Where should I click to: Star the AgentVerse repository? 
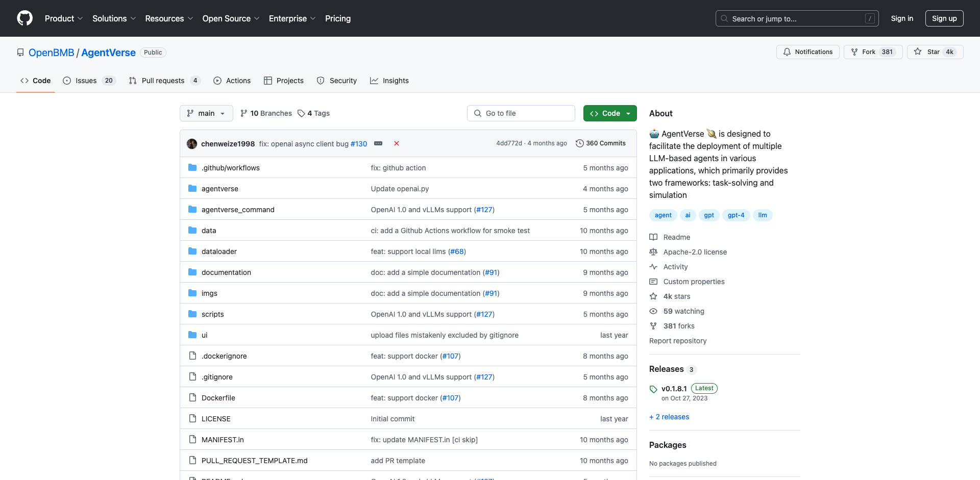click(935, 52)
